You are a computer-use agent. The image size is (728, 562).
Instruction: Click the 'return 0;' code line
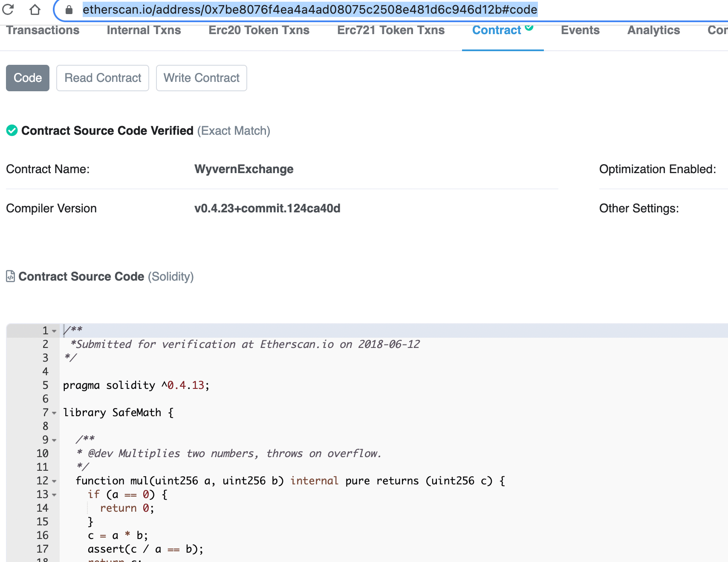point(127,508)
